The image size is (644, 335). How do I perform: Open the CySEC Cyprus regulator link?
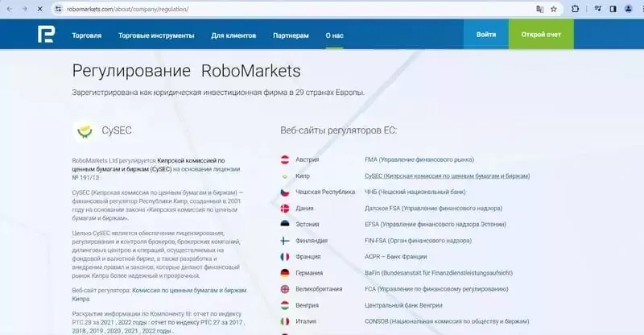[447, 176]
